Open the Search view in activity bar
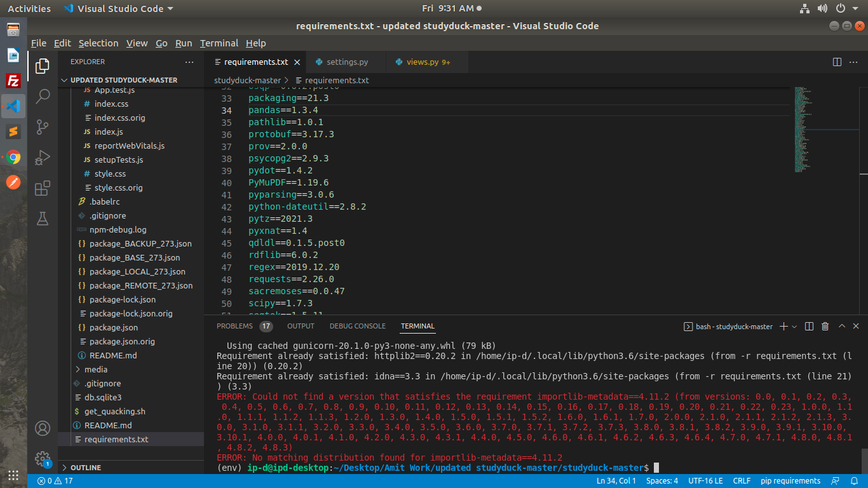This screenshot has width=868, height=488. pyautogui.click(x=43, y=97)
